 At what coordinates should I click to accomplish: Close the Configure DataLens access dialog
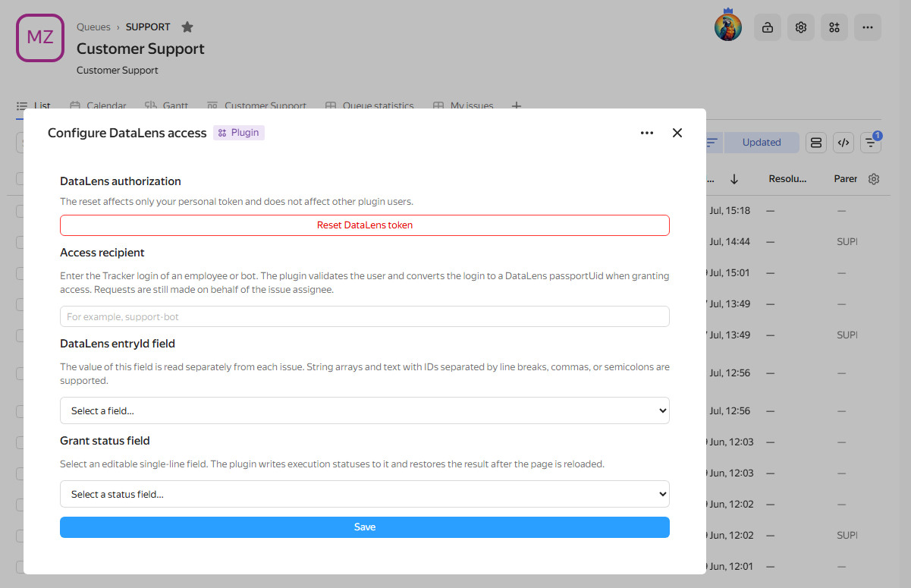pos(677,133)
